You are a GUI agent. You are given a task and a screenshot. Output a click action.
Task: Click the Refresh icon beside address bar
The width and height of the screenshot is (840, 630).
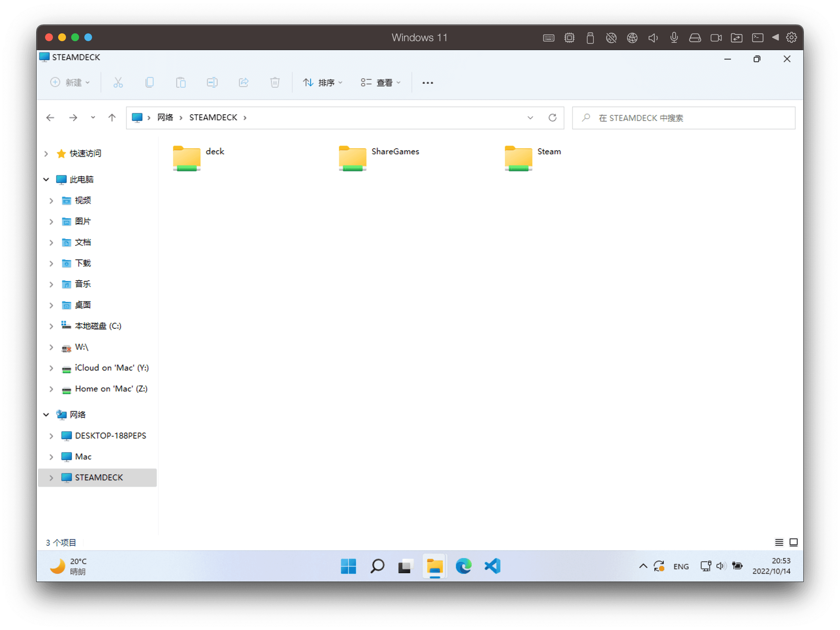552,118
